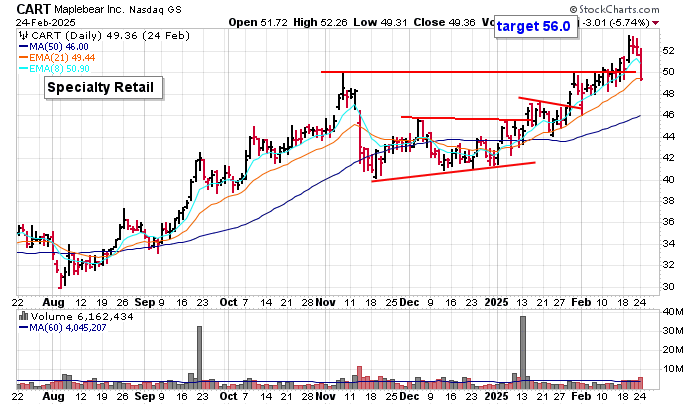Image resolution: width=700 pixels, height=405 pixels.
Task: Click the candlestick icon before CART (Daily)
Action: tap(24, 36)
